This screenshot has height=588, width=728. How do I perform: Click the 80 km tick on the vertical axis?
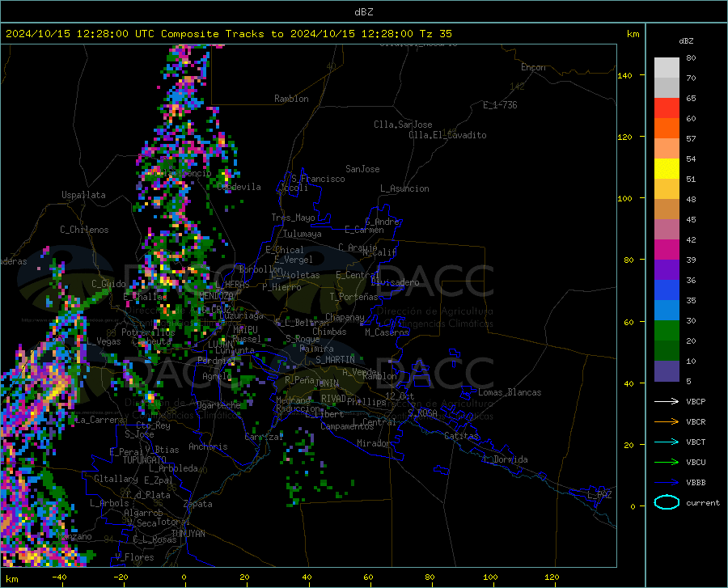click(x=629, y=260)
